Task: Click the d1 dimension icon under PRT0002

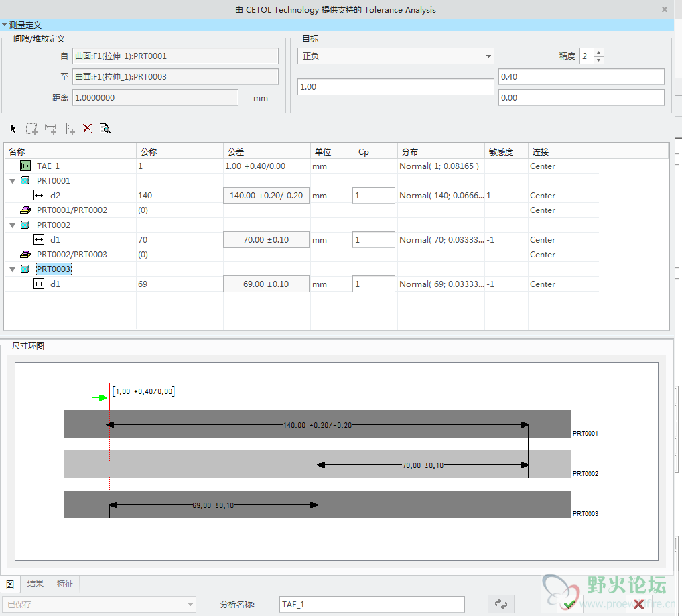Action: (x=39, y=240)
